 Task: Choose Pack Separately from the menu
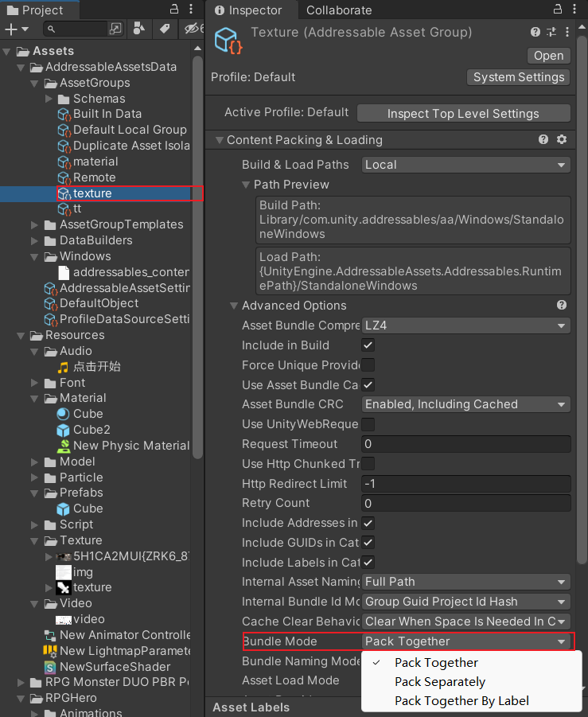coord(439,682)
